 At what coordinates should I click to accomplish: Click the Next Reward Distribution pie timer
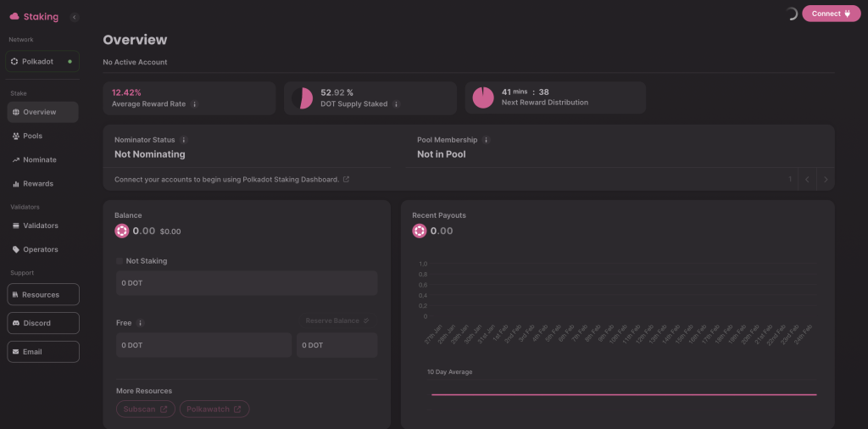pyautogui.click(x=483, y=98)
